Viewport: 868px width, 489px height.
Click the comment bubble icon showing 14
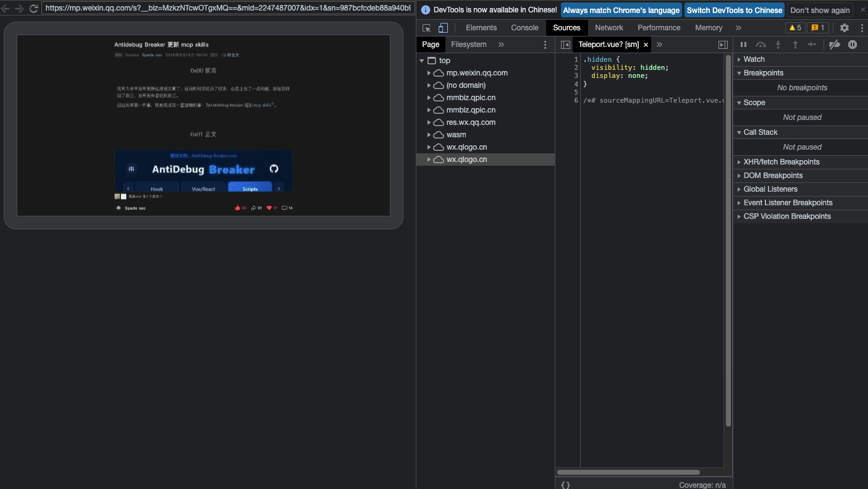284,208
